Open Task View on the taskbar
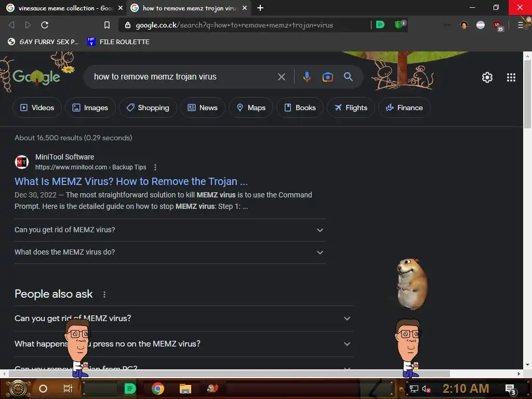 point(68,389)
